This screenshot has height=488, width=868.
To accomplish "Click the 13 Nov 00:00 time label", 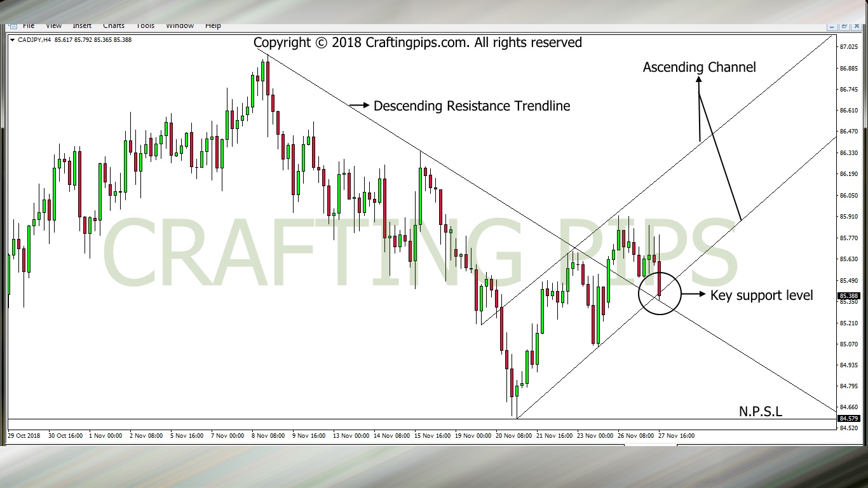I will [x=351, y=436].
